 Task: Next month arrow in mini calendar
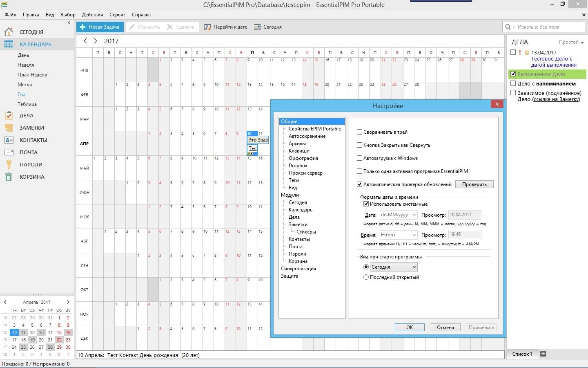68,302
